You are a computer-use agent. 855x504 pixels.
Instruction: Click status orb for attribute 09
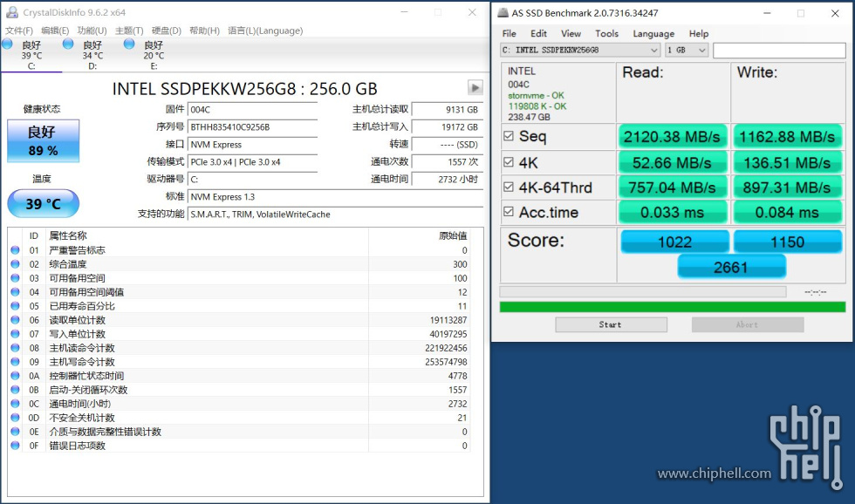pyautogui.click(x=16, y=362)
